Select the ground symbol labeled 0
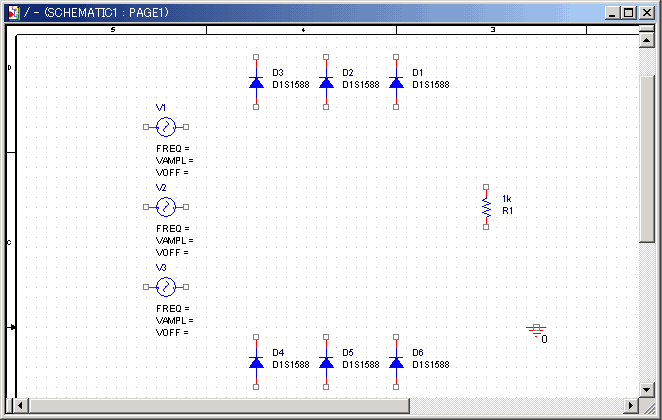Image resolution: width=662 pixels, height=420 pixels. (537, 331)
